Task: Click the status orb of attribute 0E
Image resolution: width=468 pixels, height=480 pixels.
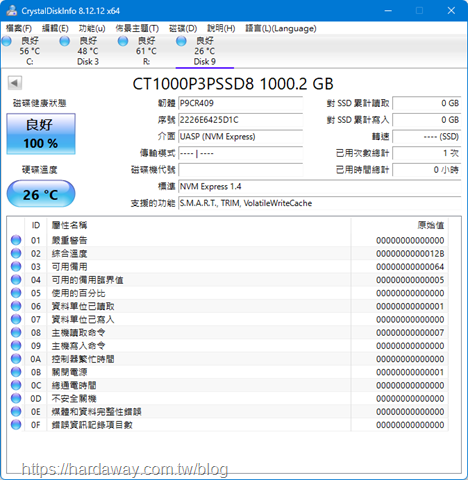Action: (16, 411)
